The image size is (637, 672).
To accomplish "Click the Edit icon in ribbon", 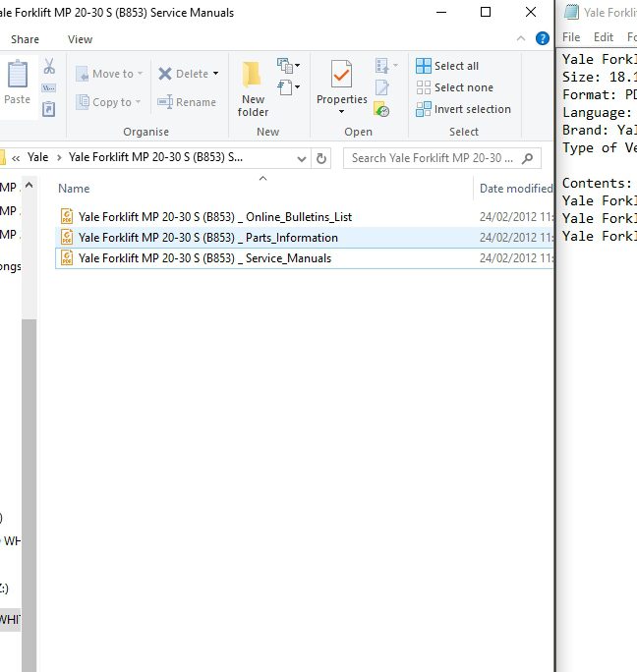I will [x=381, y=87].
